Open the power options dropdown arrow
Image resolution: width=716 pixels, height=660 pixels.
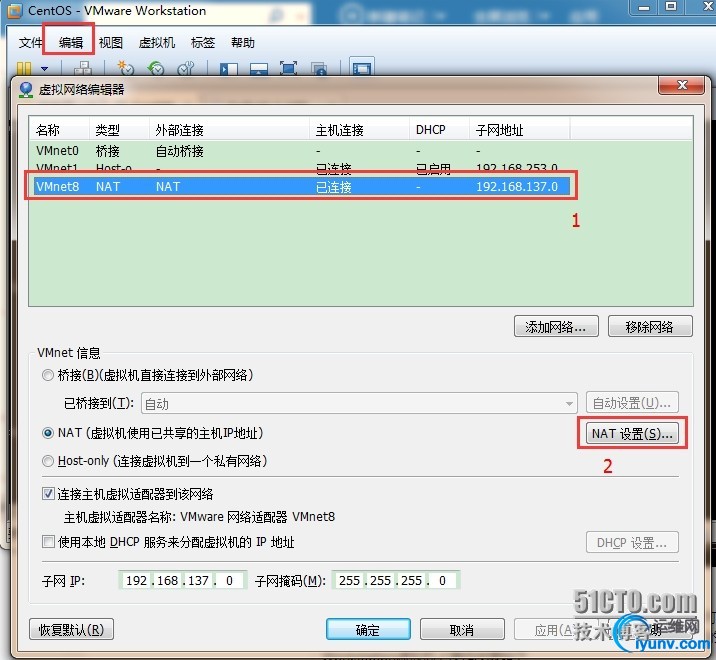coord(44,69)
